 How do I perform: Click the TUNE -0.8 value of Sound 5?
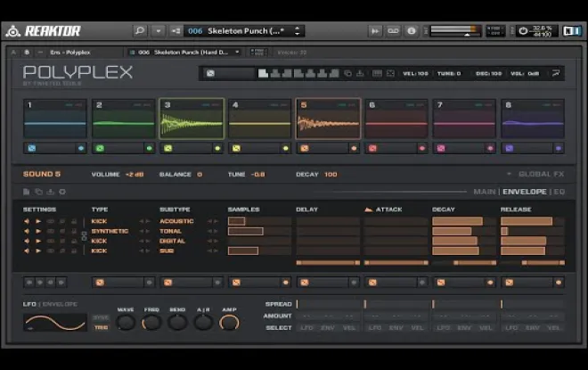(257, 175)
